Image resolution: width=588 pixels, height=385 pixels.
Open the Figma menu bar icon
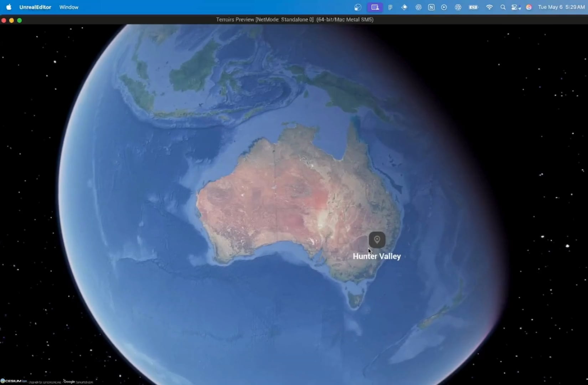pyautogui.click(x=390, y=7)
